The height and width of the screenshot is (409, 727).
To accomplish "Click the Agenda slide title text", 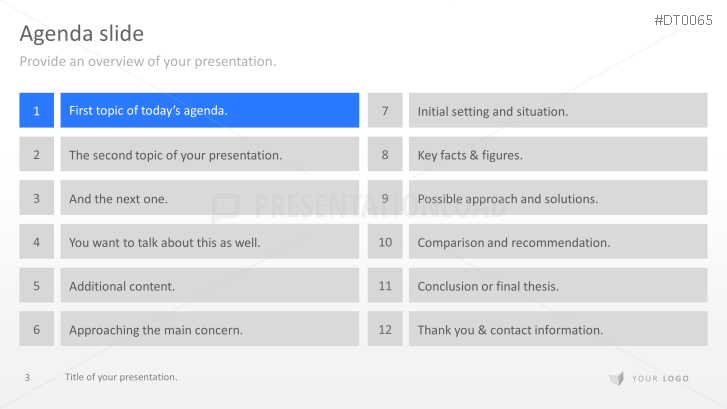I will (82, 34).
